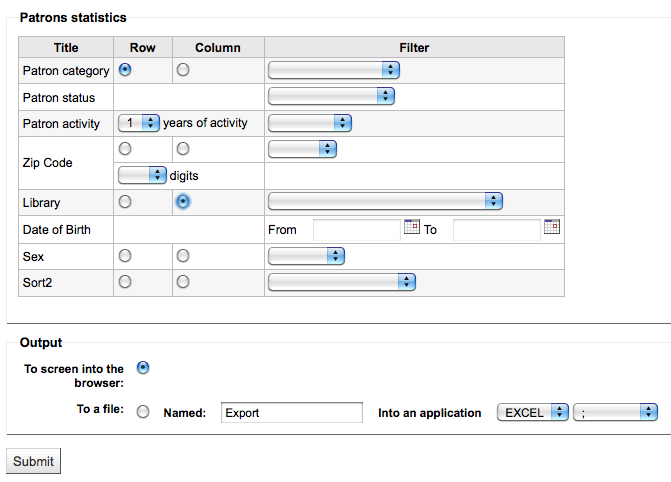Select To a file output radio
The image size is (671, 482).
[x=143, y=412]
